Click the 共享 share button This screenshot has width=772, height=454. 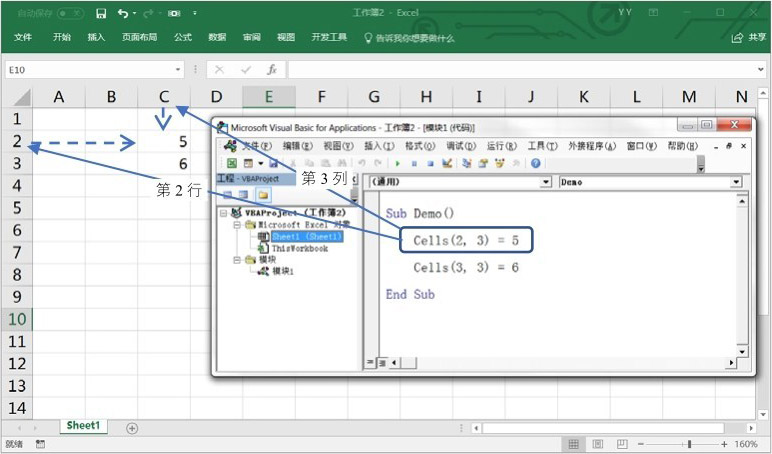750,38
